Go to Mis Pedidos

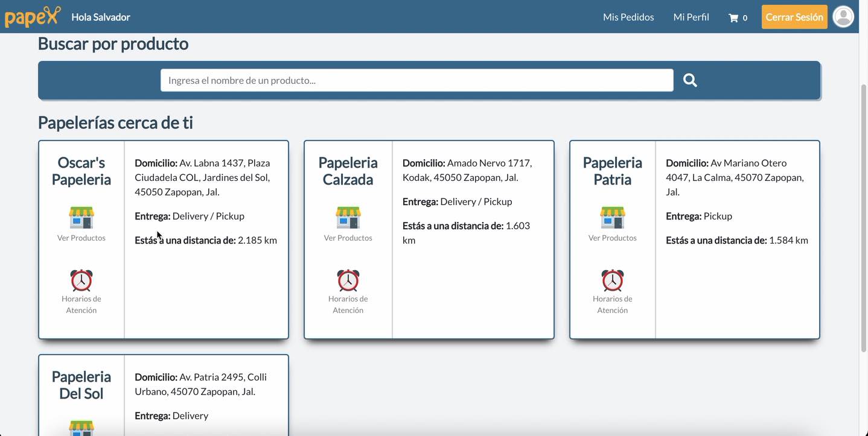[x=628, y=17]
